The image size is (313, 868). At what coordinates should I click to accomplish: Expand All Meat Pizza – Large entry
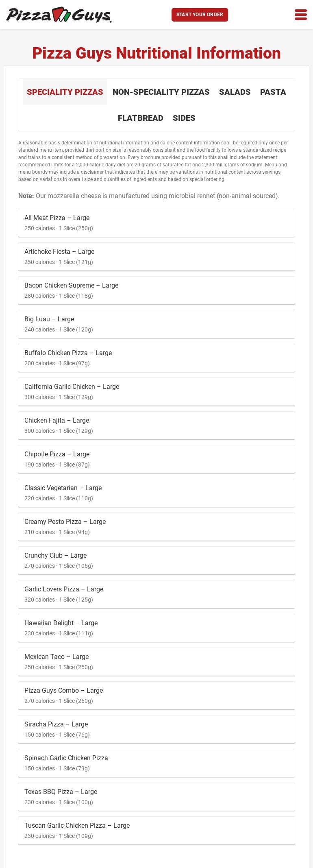156,223
